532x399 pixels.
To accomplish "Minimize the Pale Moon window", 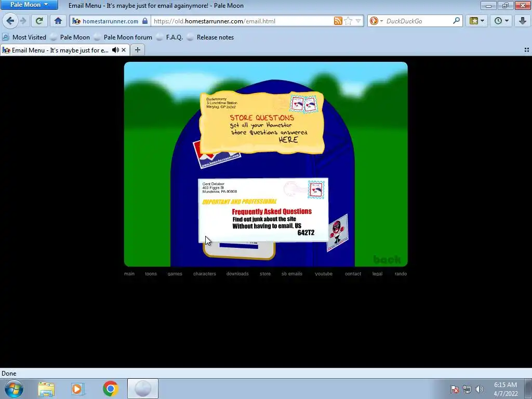I will (488, 5).
